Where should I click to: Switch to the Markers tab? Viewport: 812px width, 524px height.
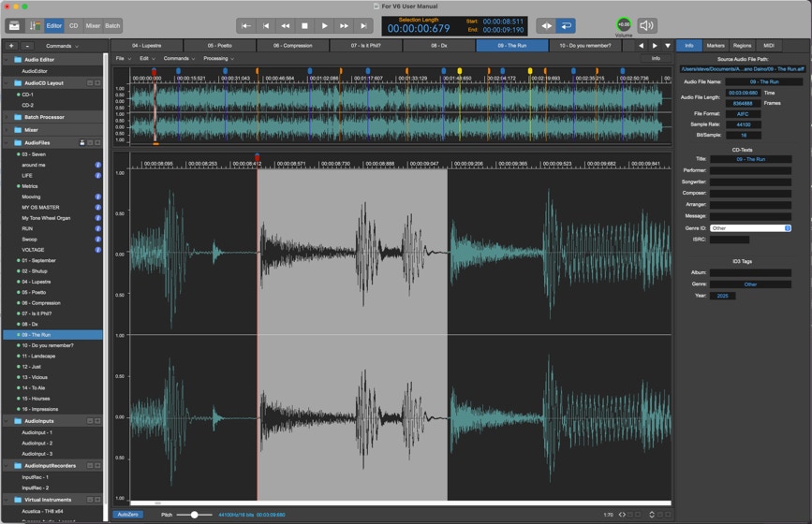coord(716,45)
